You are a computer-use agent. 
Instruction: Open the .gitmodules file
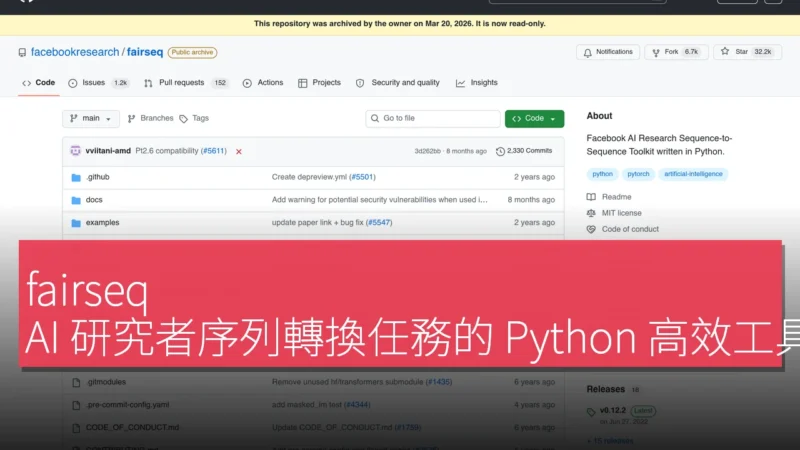[x=106, y=382]
